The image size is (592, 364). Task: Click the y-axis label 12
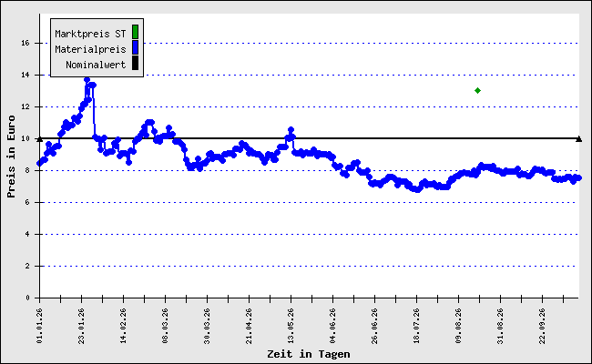(26, 107)
